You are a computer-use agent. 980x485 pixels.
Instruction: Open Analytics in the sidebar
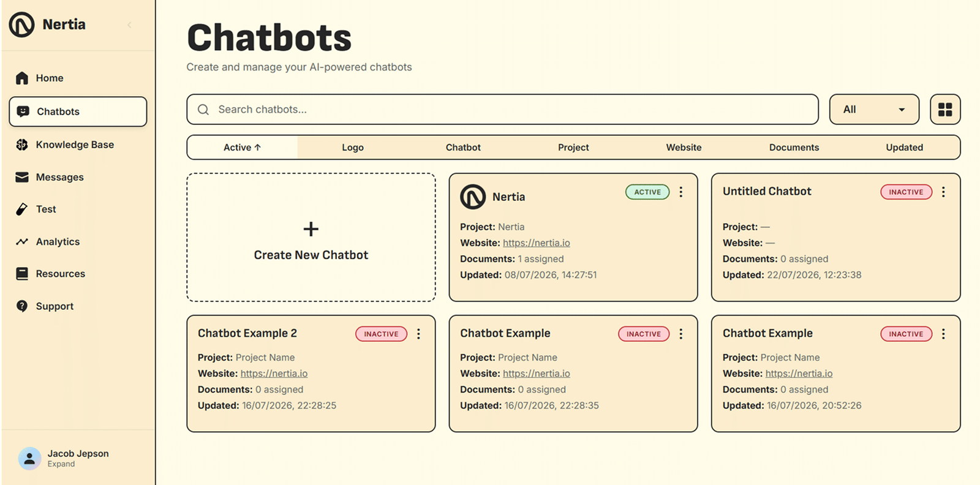[78, 242]
